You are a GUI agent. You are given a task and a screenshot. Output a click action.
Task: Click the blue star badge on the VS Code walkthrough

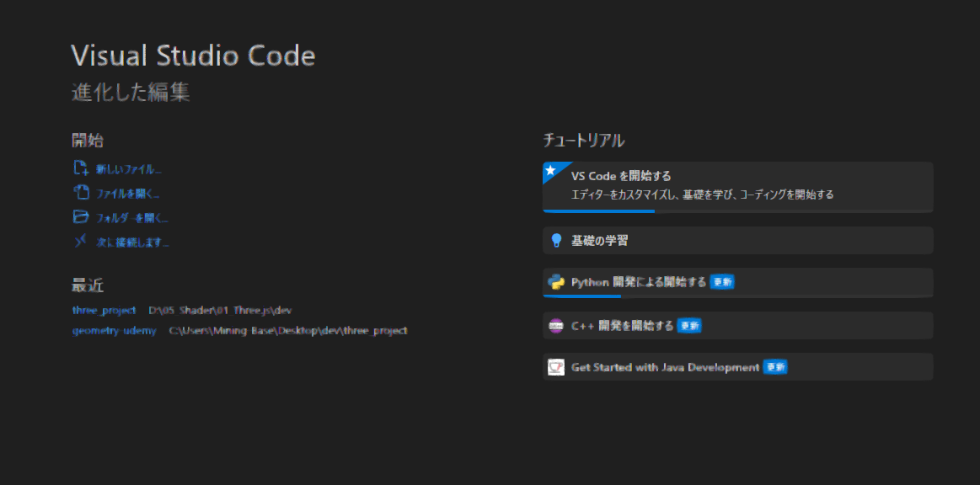(x=551, y=170)
